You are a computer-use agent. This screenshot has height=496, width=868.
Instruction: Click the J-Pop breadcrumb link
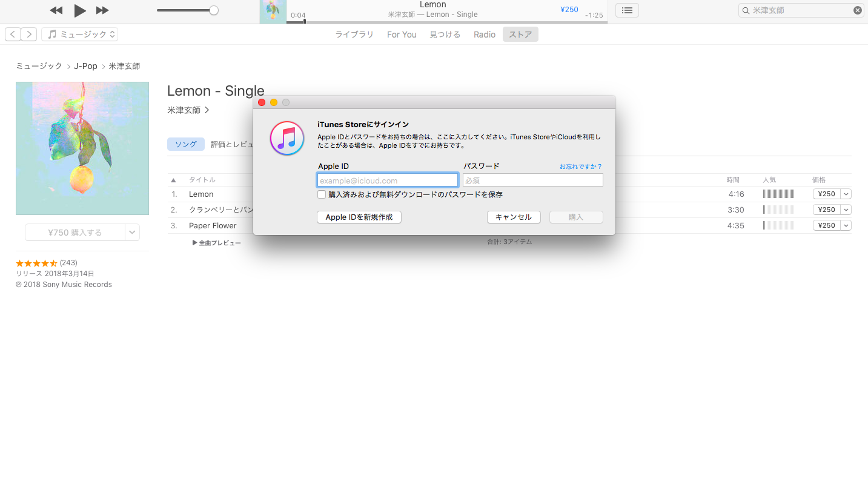[85, 66]
